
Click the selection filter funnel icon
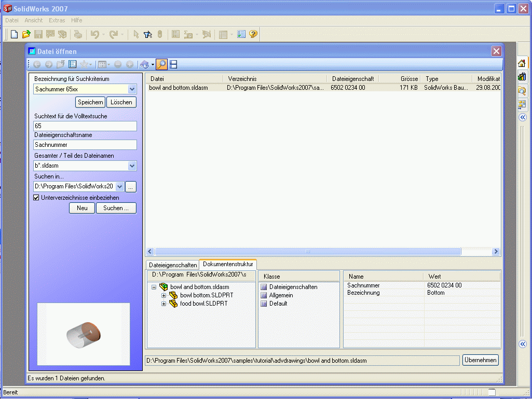[147, 34]
